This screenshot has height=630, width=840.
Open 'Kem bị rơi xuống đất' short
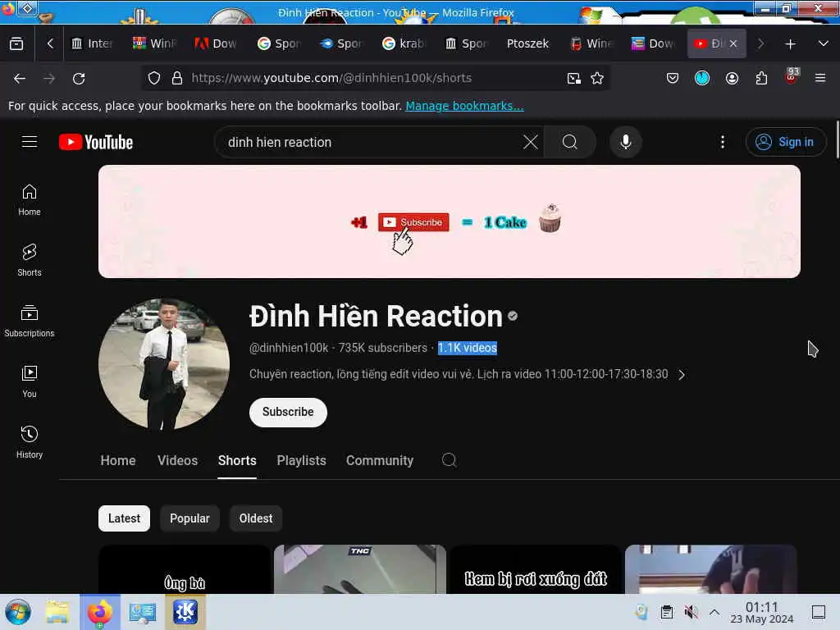[535, 569]
